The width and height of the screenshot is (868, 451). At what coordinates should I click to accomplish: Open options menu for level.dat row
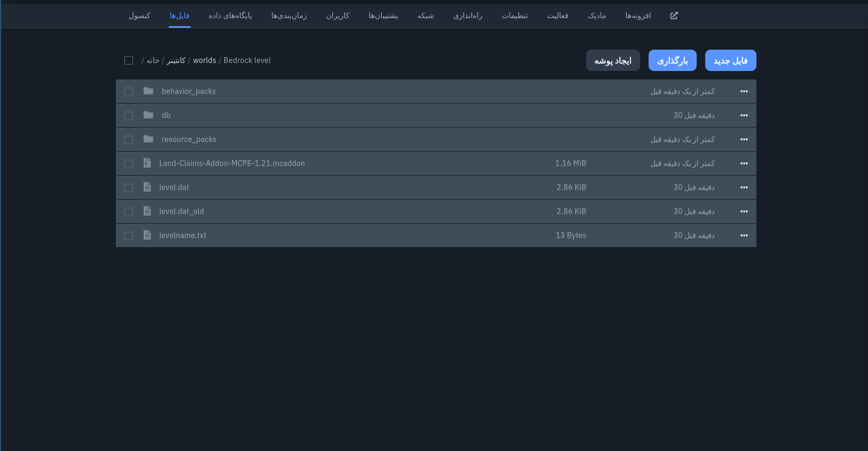[744, 187]
